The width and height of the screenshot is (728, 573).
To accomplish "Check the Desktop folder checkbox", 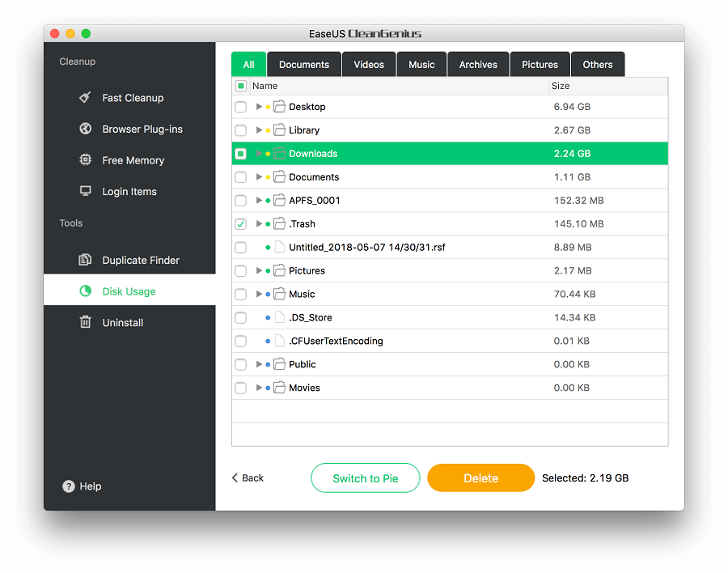I will (240, 107).
